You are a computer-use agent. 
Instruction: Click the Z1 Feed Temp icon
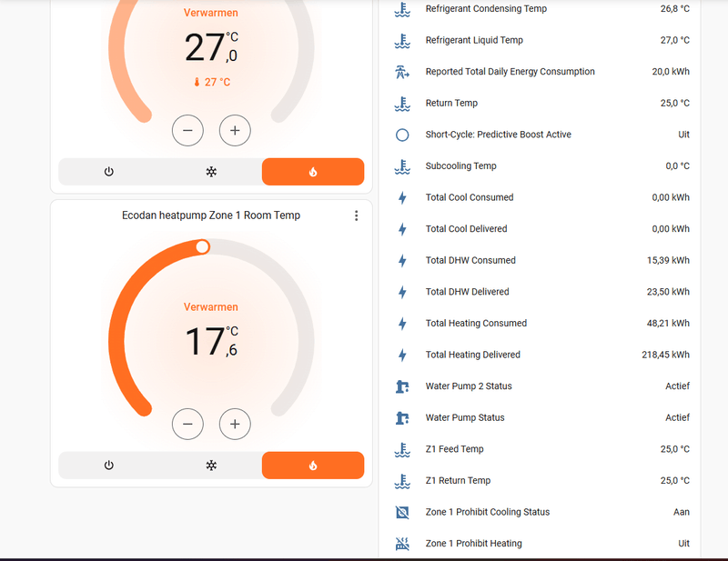(402, 449)
